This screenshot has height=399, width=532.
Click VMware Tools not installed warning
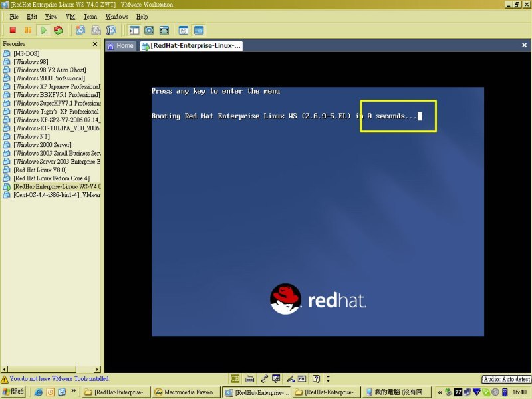pos(55,378)
